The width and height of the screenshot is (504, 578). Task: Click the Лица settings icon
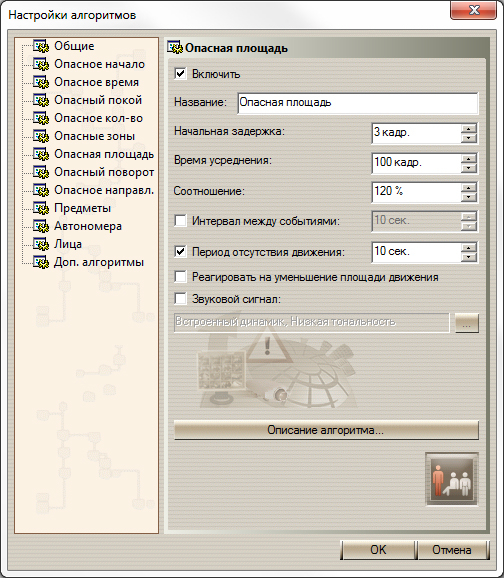(41, 244)
